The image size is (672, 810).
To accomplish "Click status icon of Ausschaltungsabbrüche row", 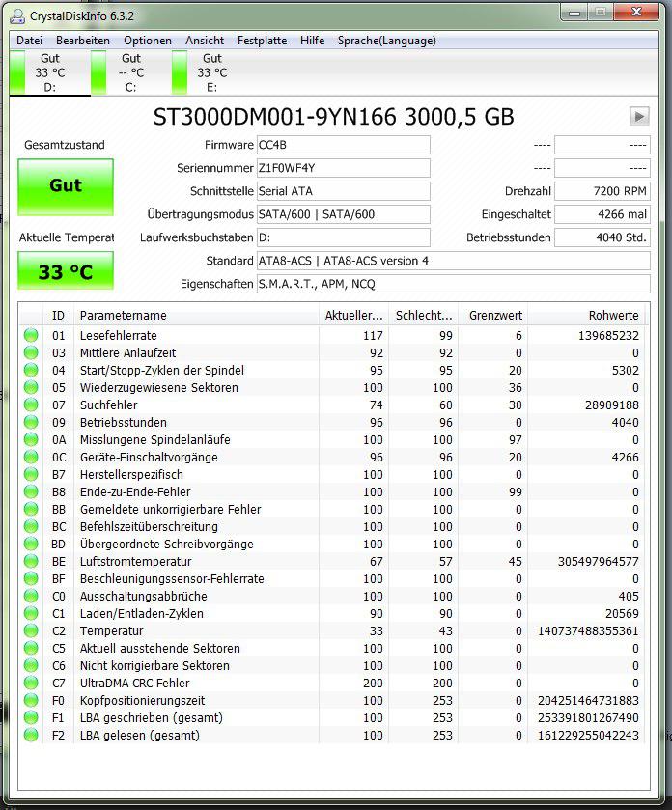I will (31, 596).
